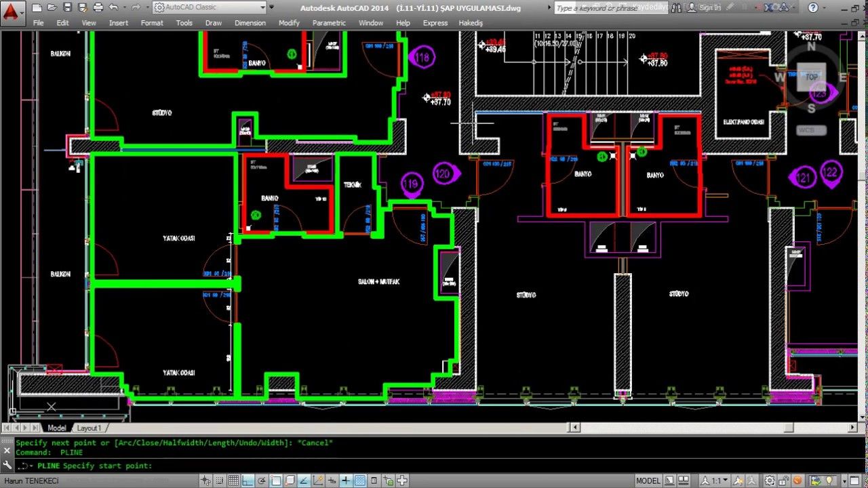Click the Undo arrow icon
Image resolution: width=868 pixels, height=488 pixels.
113,7
